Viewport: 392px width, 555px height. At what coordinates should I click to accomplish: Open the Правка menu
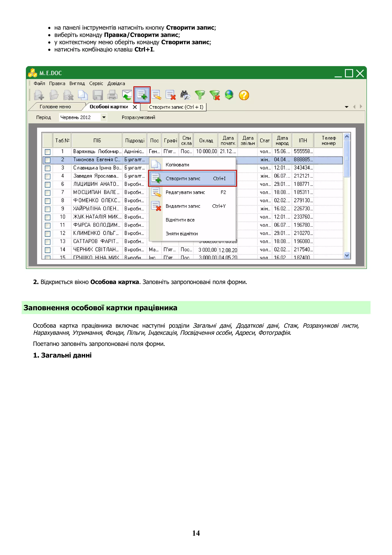(57, 83)
